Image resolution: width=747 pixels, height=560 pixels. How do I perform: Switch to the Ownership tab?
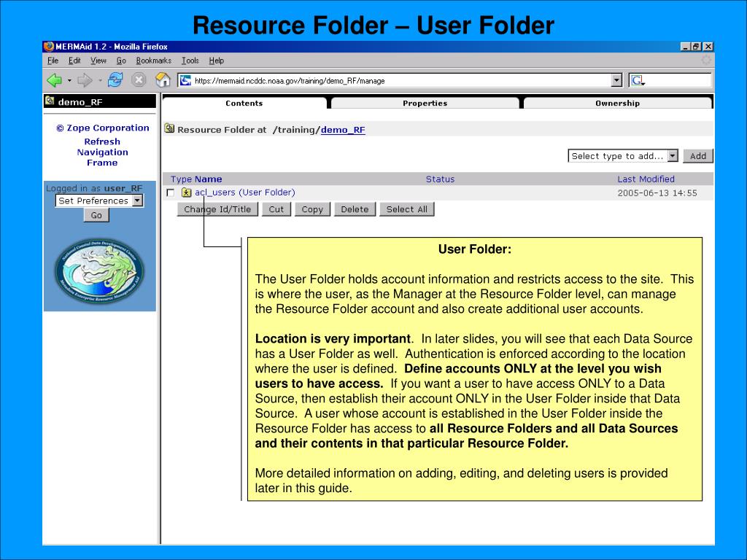[617, 103]
